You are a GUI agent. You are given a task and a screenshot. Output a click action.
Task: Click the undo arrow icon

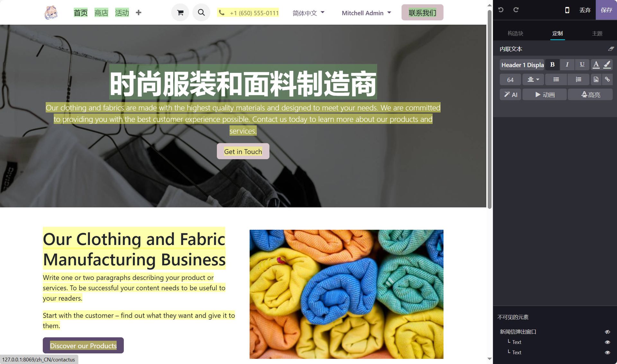501,10
